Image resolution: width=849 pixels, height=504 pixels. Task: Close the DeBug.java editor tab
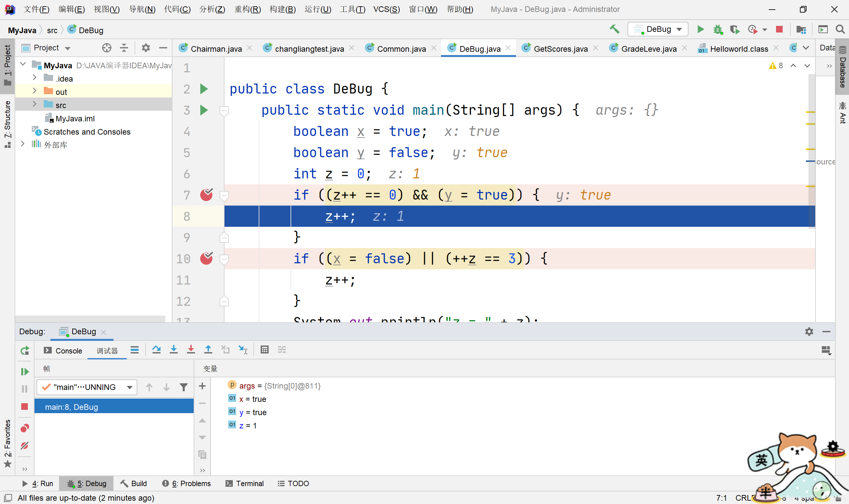pos(508,48)
